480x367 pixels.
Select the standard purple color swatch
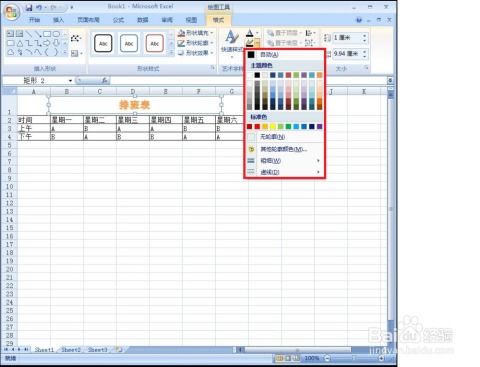pyautogui.click(x=319, y=127)
